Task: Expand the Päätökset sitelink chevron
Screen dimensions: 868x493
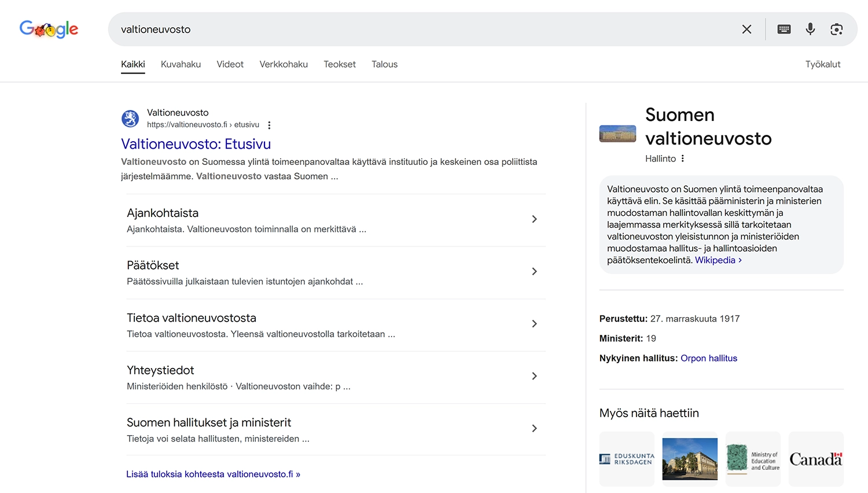Action: (x=534, y=271)
